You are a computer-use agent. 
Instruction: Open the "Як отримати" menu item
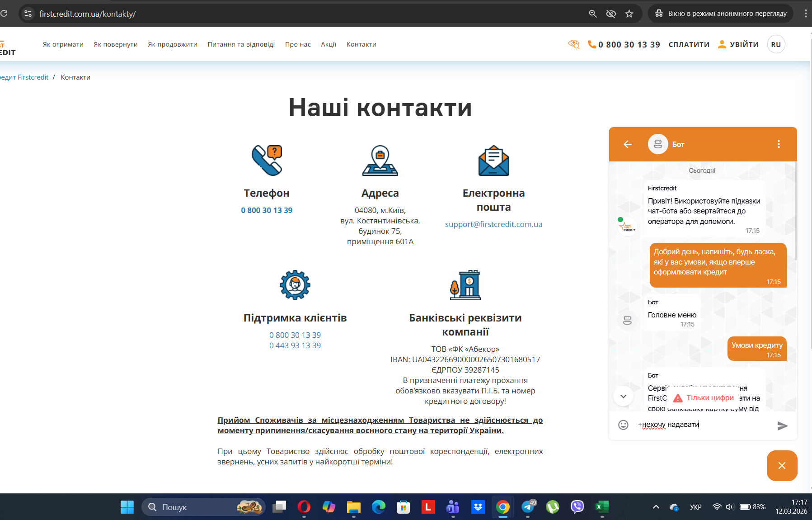(x=63, y=44)
